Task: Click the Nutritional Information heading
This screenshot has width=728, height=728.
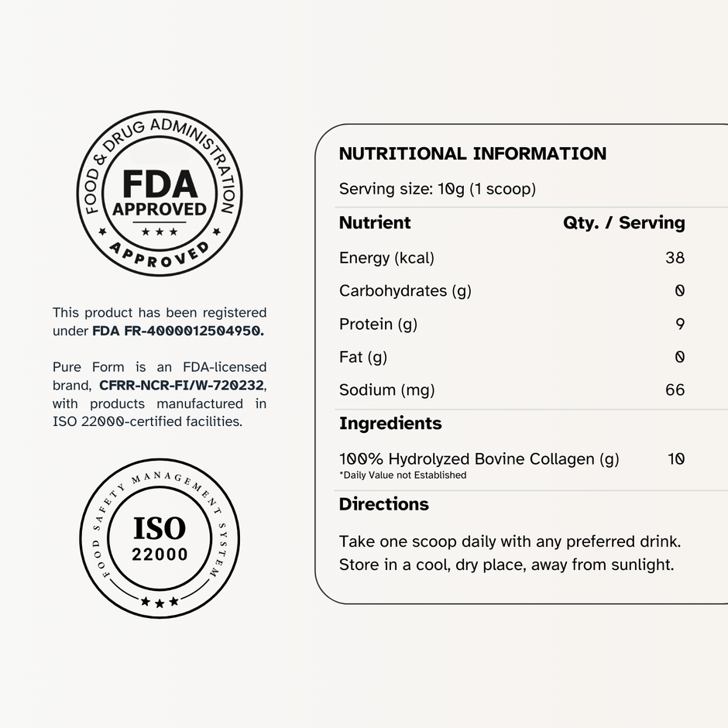Action: click(x=472, y=153)
